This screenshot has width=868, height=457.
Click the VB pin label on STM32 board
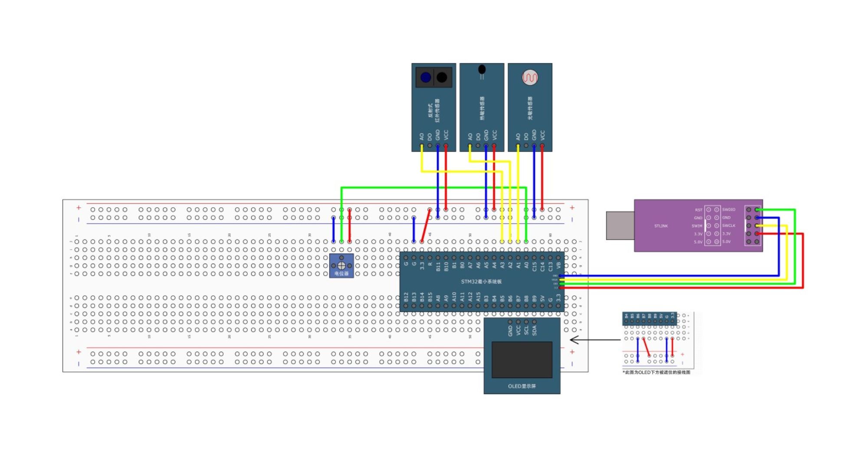(x=559, y=264)
